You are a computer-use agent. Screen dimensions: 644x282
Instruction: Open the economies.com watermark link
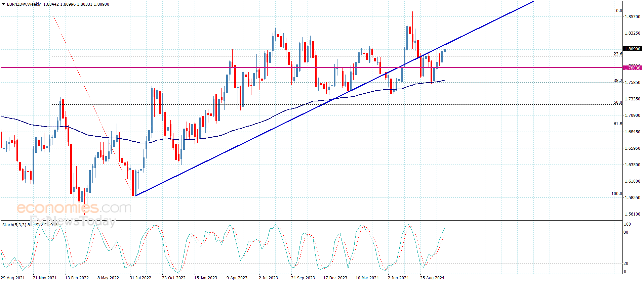(x=74, y=208)
